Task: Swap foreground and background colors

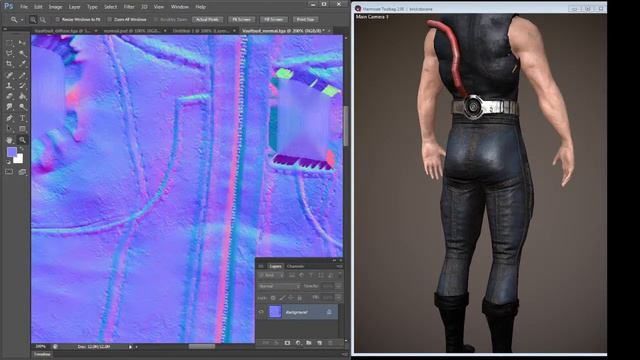Action: [21, 148]
